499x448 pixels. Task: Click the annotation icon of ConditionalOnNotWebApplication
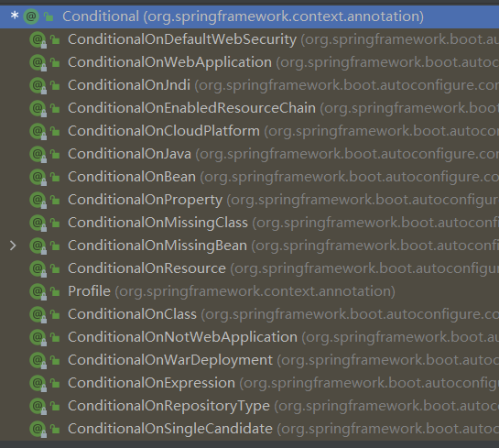coord(38,337)
